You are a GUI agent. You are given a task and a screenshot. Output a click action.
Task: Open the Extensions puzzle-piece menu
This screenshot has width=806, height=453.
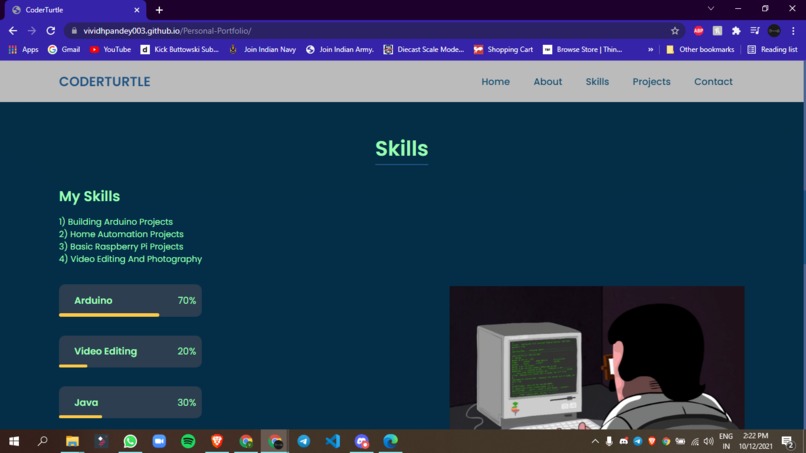tap(736, 31)
